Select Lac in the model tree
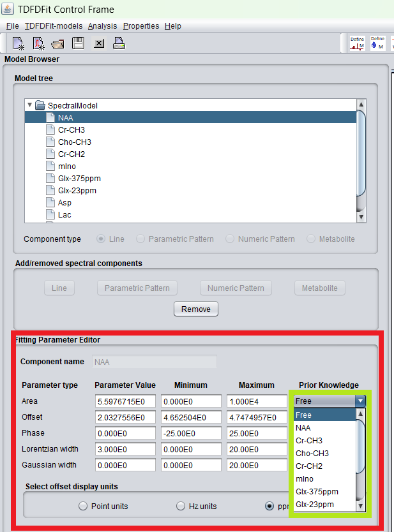Screen dimensions: 394x532 (64, 214)
